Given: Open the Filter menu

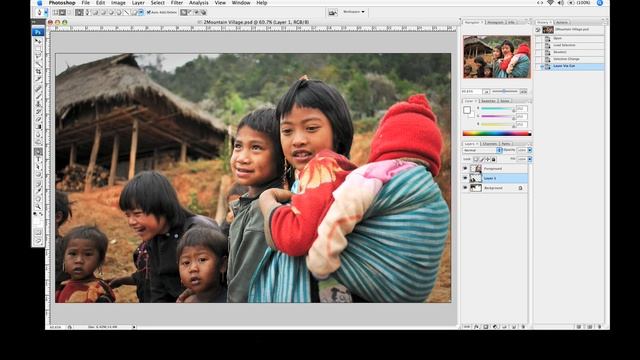Looking at the screenshot, I should pos(177,3).
